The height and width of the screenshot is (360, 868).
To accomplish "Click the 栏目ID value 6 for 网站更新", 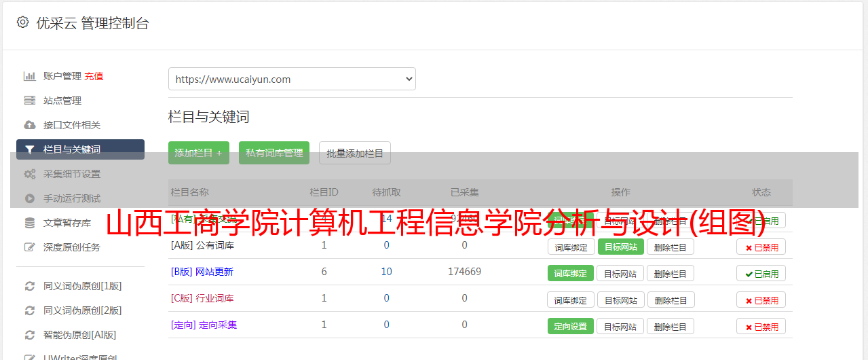I will [324, 272].
